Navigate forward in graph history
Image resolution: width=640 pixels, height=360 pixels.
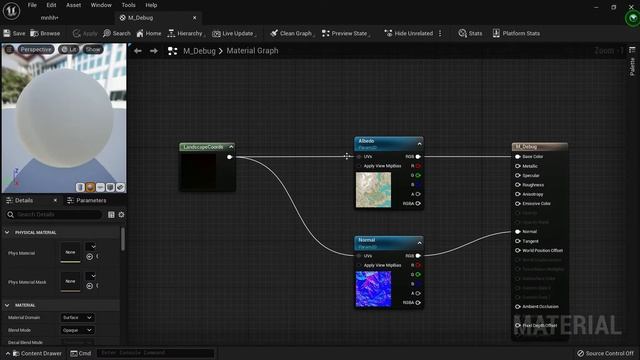coord(153,51)
